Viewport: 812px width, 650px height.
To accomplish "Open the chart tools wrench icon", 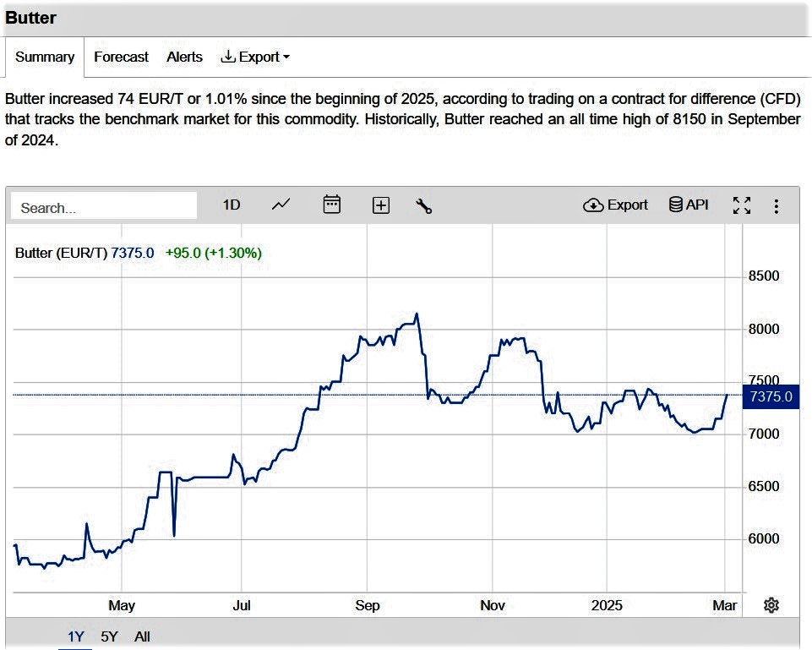I will point(424,205).
